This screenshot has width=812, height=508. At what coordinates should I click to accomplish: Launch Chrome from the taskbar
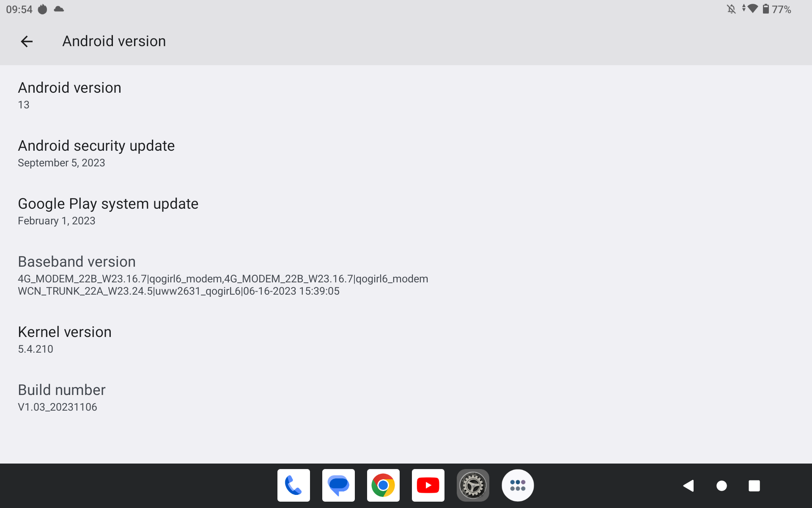(383, 485)
